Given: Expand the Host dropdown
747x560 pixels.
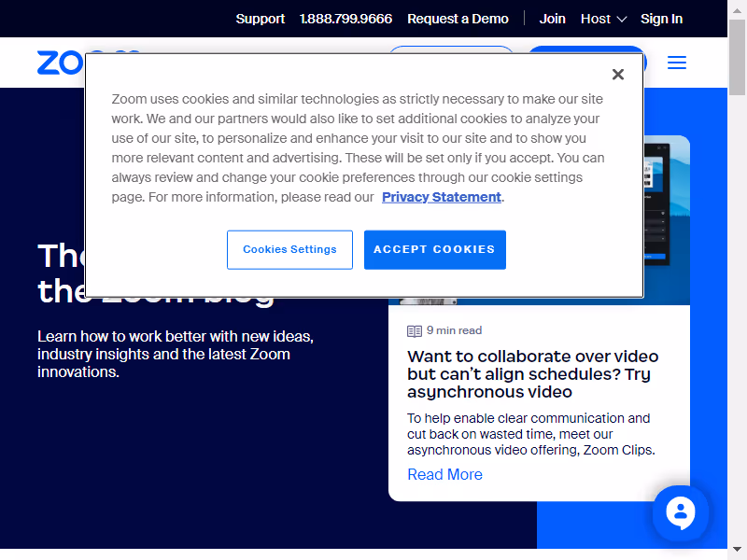Looking at the screenshot, I should coord(603,19).
